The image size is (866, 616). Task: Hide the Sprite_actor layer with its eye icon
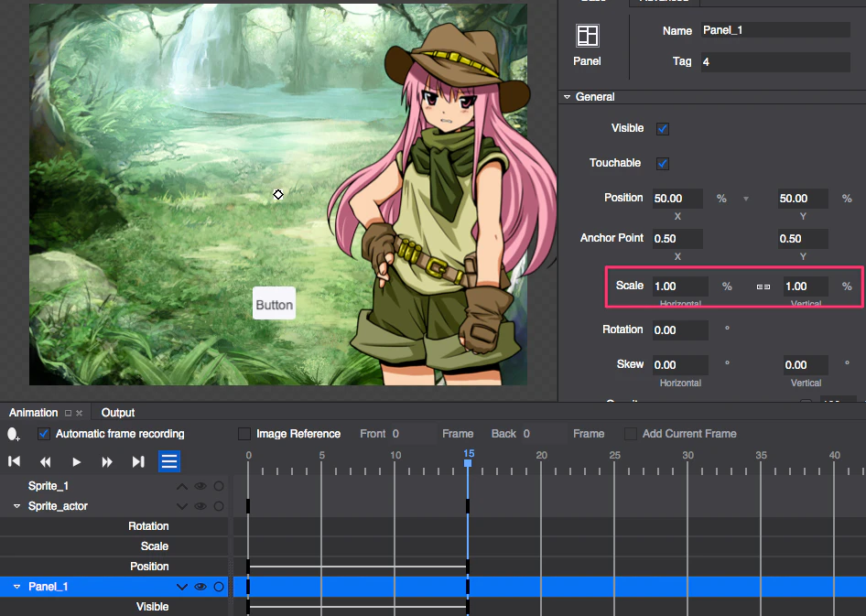click(200, 506)
